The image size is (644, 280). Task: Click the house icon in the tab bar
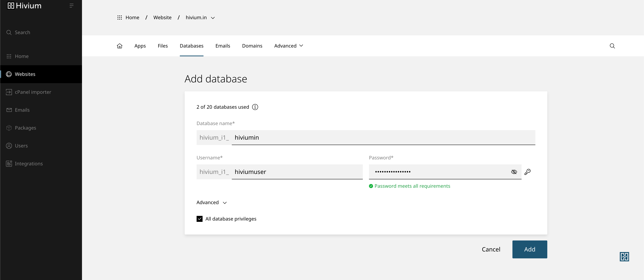(119, 46)
